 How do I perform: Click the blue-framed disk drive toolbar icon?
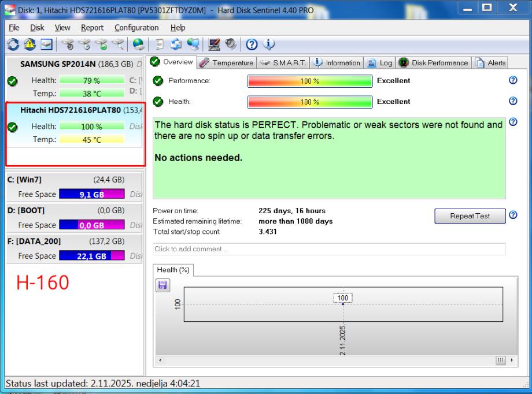click(x=46, y=44)
